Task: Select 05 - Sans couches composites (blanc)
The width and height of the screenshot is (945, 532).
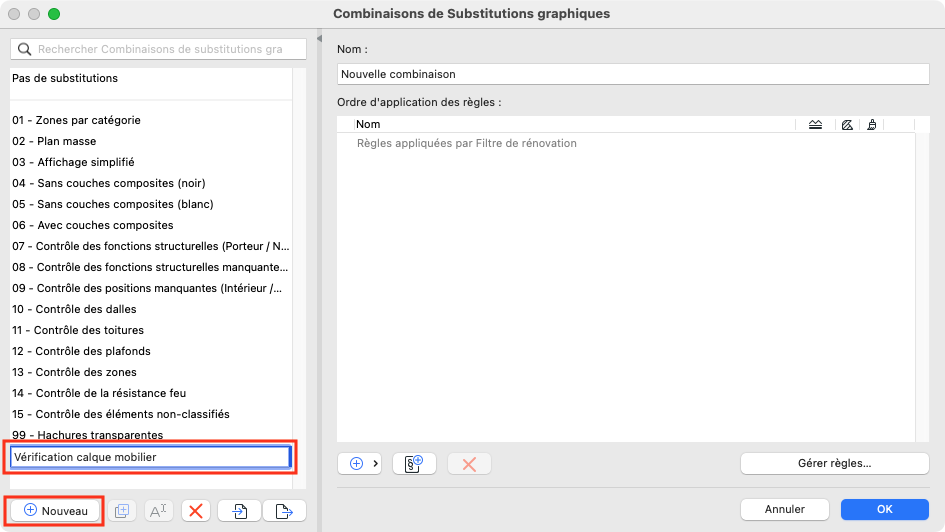Action: coord(151,204)
